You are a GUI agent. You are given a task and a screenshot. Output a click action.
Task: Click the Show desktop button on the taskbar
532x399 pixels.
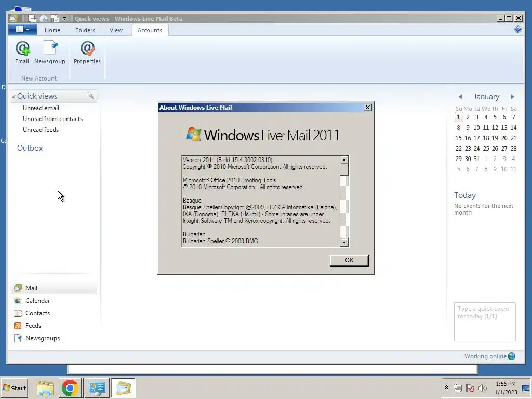pyautogui.click(x=526, y=388)
